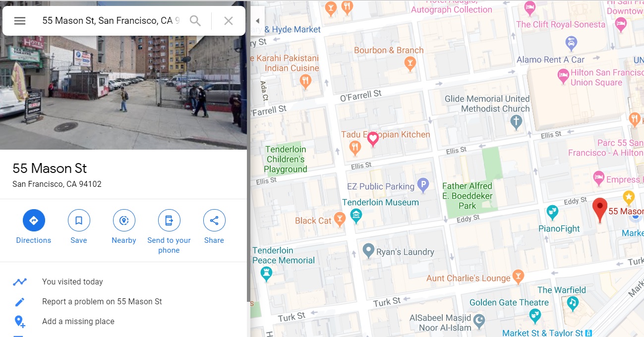Select Ryan's Laundry pin
The height and width of the screenshot is (337, 644).
(368, 251)
